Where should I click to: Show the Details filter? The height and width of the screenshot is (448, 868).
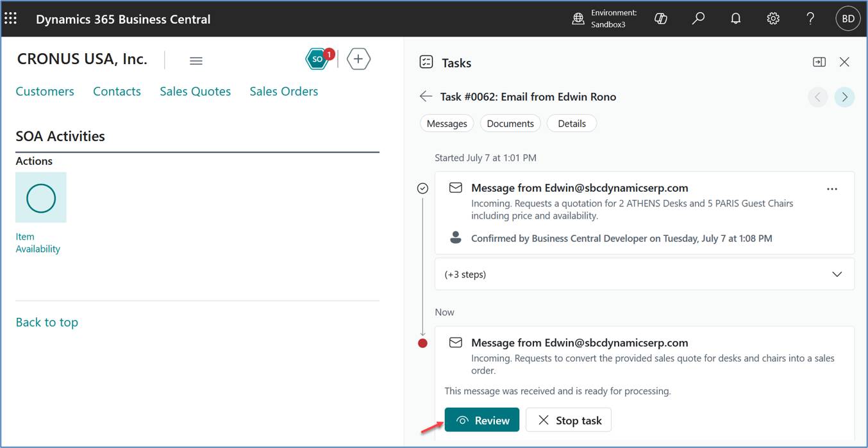pyautogui.click(x=572, y=124)
